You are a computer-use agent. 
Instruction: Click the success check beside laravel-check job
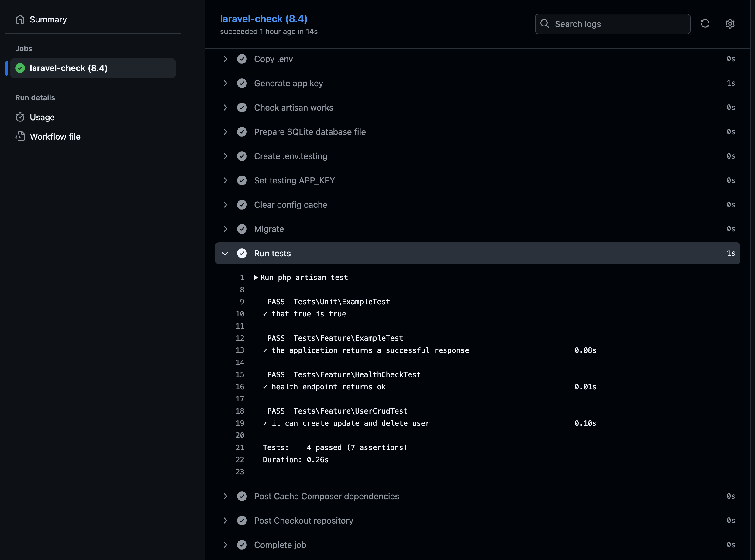tap(20, 68)
